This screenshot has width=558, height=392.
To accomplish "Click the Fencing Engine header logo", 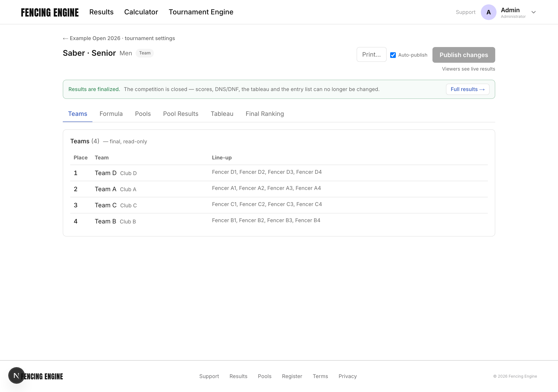I will pyautogui.click(x=50, y=12).
